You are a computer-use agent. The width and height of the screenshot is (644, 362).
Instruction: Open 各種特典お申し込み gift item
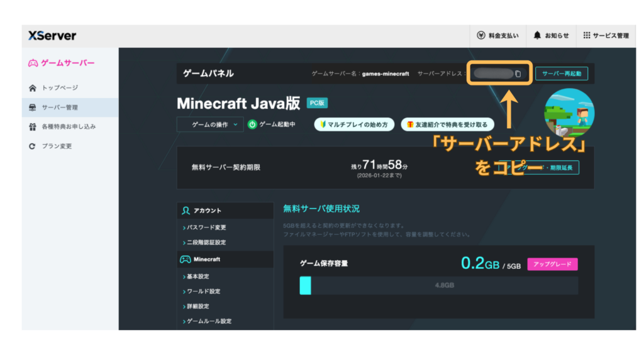tap(68, 127)
